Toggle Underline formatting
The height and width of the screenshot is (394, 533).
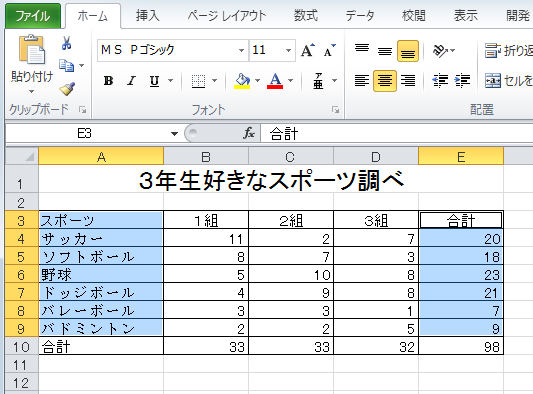(x=155, y=81)
